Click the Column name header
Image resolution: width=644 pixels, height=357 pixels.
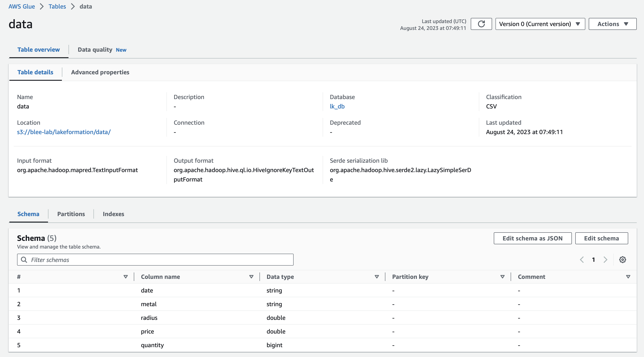[160, 277]
